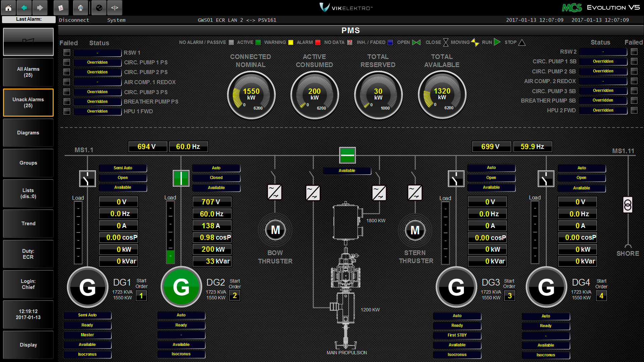Screen dimensions: 644x362
Task: Click the green bus tie breaker
Action: tap(347, 155)
